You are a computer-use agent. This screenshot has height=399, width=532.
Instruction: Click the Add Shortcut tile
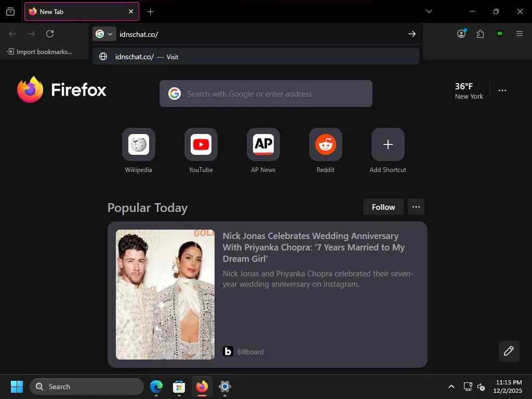tap(388, 151)
